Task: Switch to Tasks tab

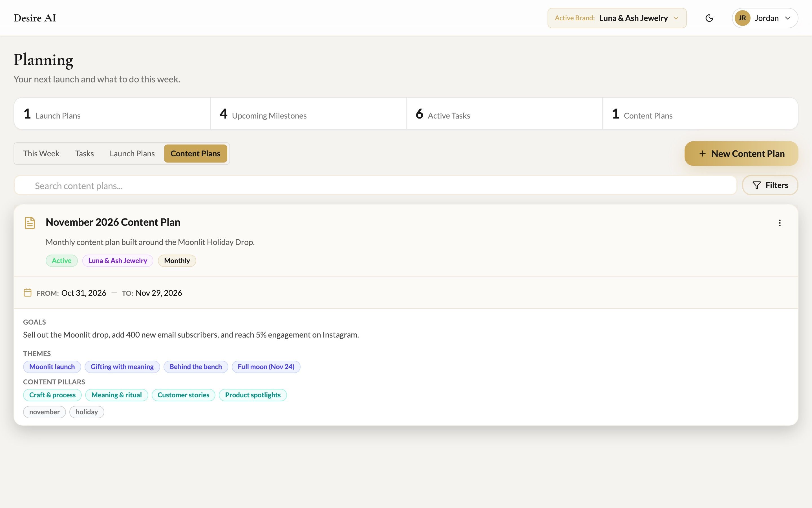Action: (x=84, y=154)
